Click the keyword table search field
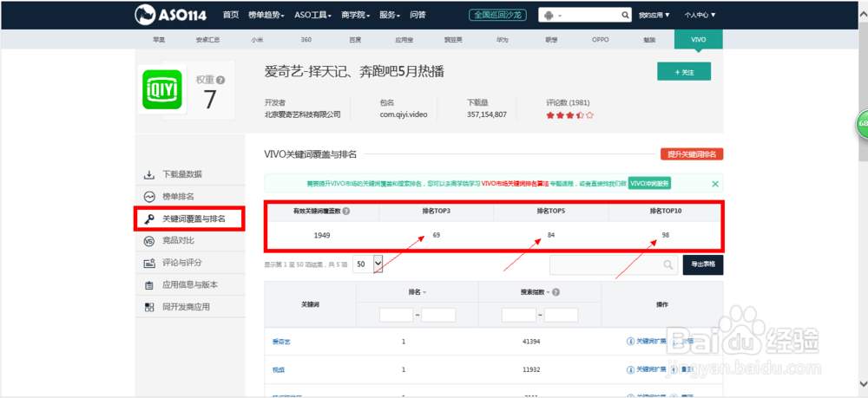The image size is (868, 398). 614,264
